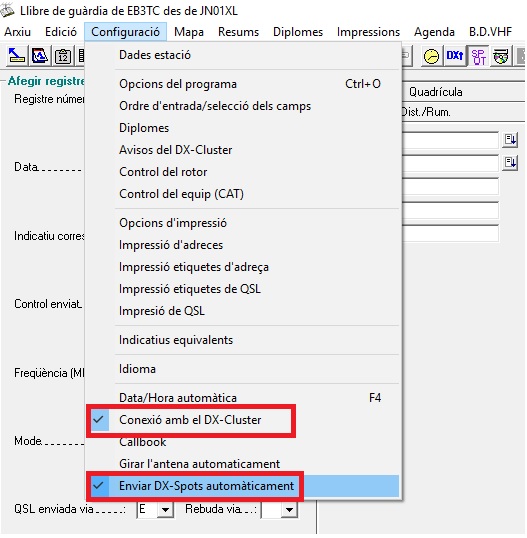Viewport: 527px width, 538px height.
Task: Click the DX toolbar icon
Action: [455, 56]
